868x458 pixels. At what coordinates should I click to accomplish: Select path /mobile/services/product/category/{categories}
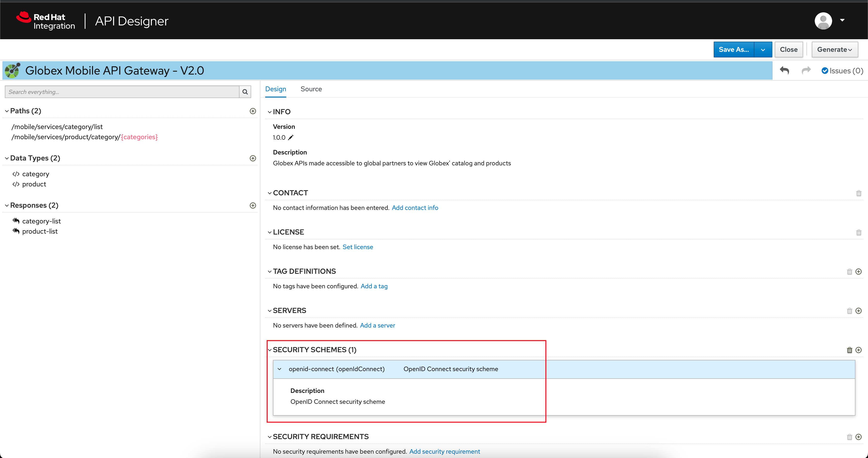click(x=85, y=137)
